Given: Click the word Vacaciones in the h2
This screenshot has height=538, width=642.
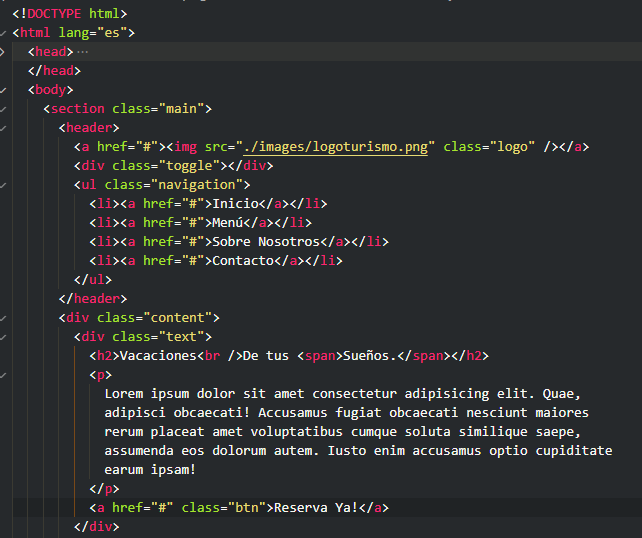Looking at the screenshot, I should [158, 355].
